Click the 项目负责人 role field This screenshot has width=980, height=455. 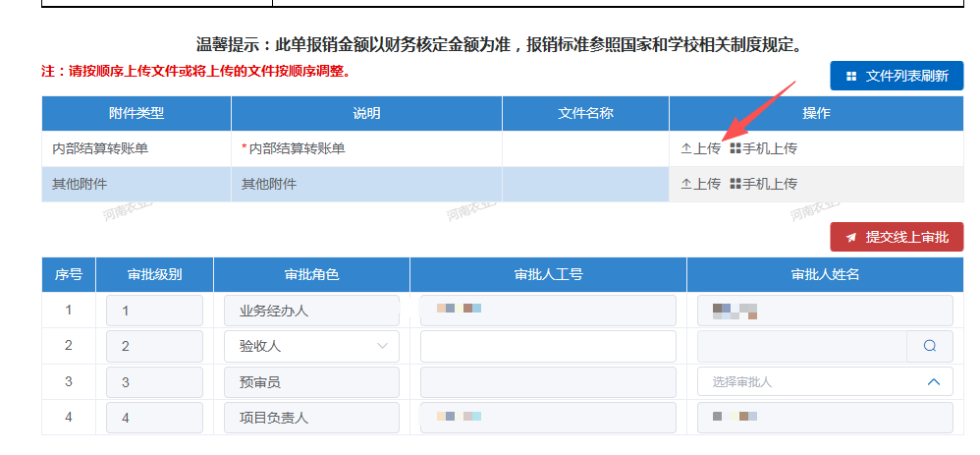tap(311, 418)
